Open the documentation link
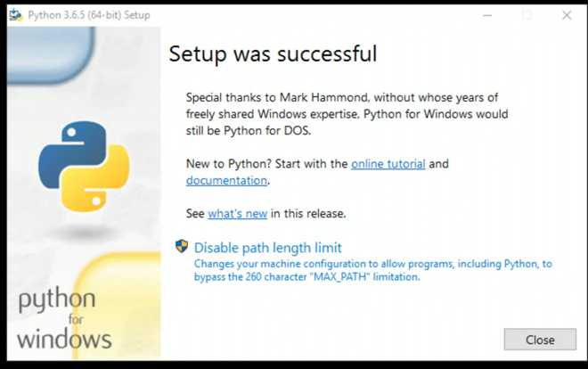This screenshot has height=369, width=588. coord(226,180)
